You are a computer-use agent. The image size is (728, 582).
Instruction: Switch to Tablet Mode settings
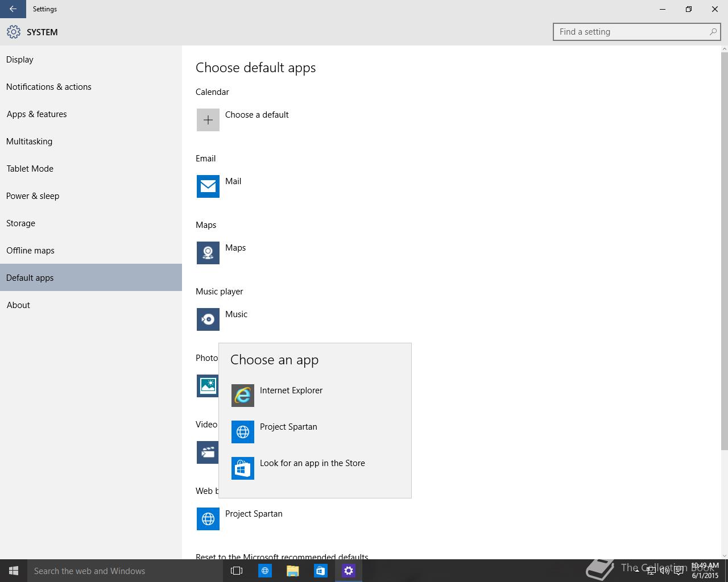(x=91, y=169)
